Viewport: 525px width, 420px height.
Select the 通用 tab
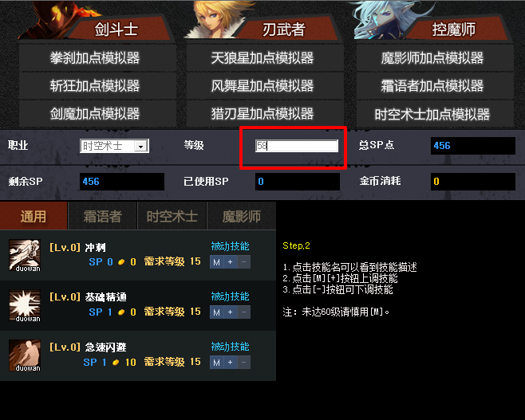tap(34, 216)
